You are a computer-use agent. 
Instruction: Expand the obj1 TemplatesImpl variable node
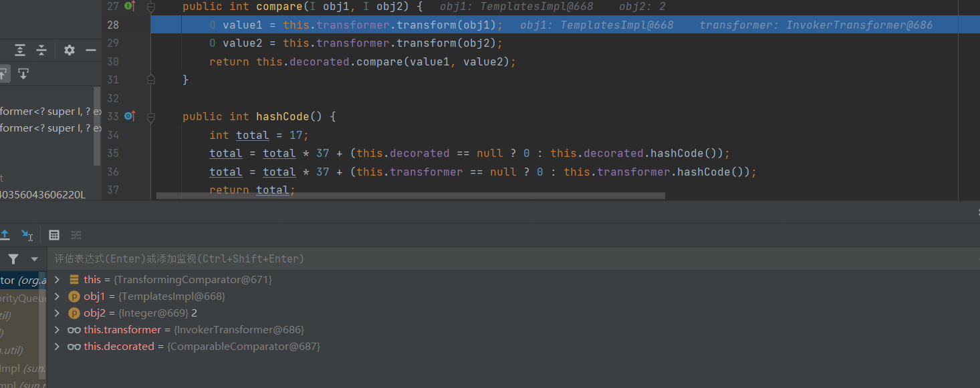click(57, 297)
